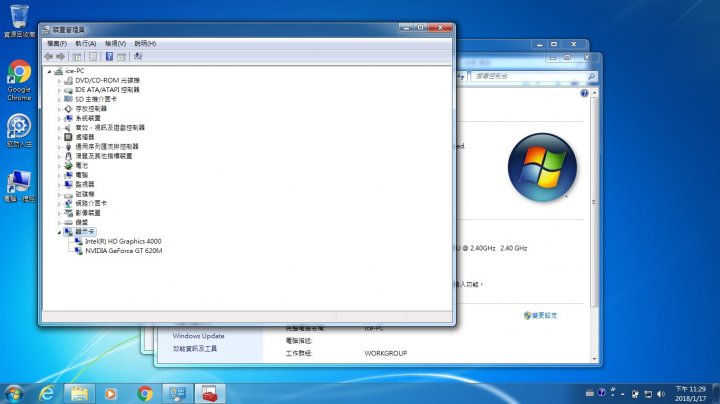Click the search magnifier in Control Panel window
Viewport: 720px width, 404px height.
coord(592,76)
